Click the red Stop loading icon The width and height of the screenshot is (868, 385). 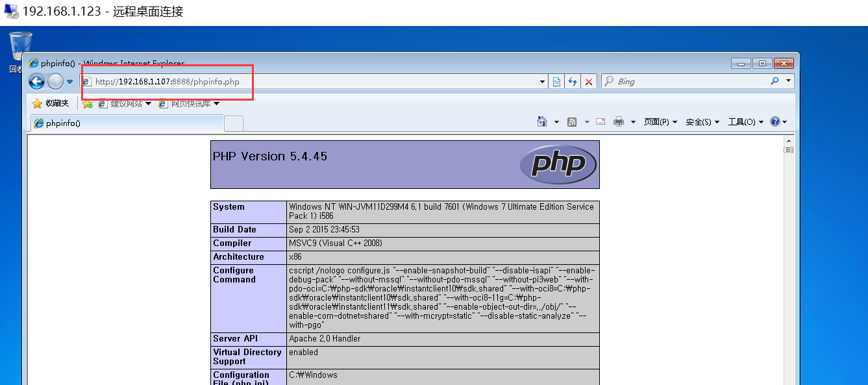coord(589,82)
